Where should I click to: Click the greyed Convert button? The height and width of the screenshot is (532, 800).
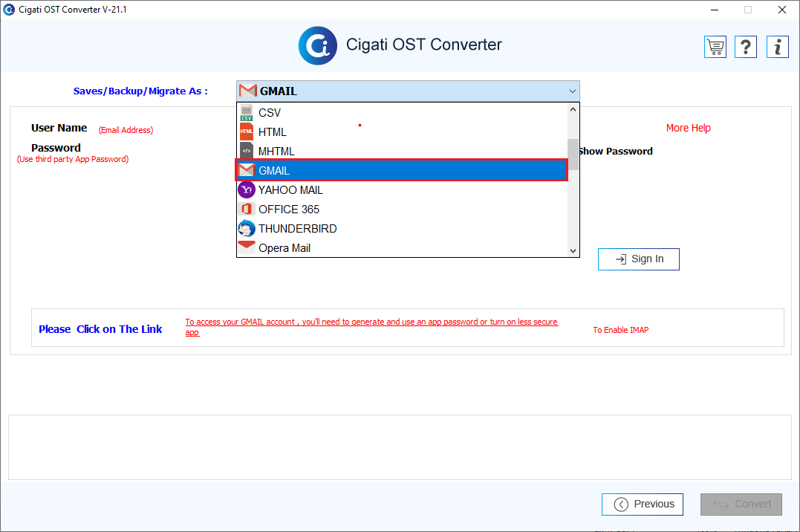tap(741, 504)
